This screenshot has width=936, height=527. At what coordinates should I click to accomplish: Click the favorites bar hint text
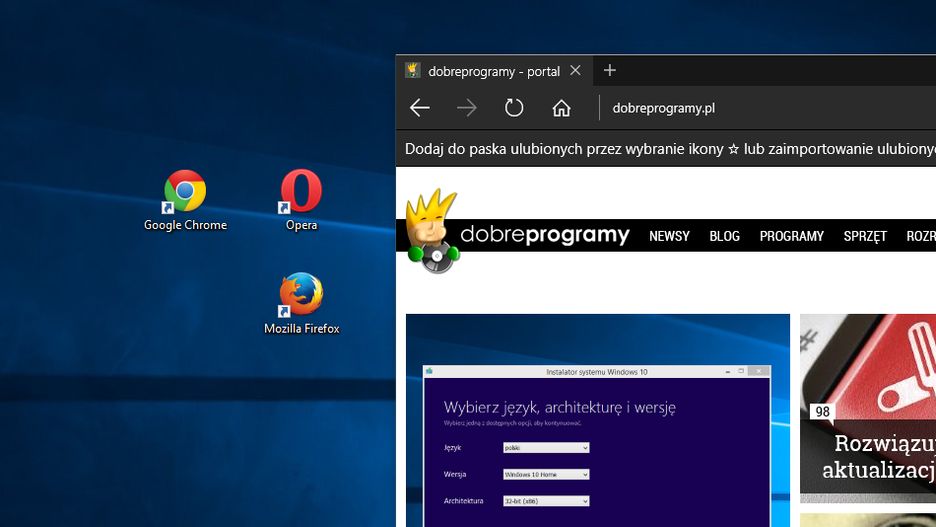click(x=670, y=149)
